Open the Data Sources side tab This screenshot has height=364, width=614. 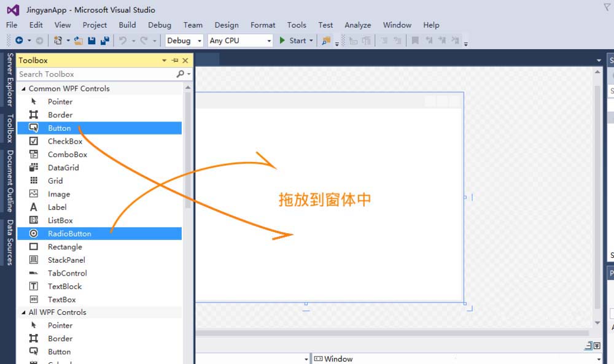(x=10, y=242)
